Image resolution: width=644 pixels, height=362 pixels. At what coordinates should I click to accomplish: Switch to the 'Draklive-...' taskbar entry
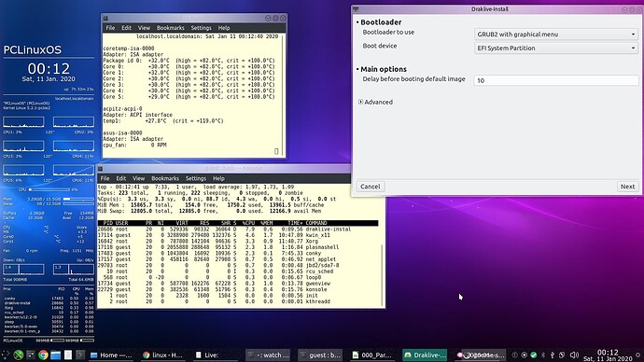pos(425,355)
